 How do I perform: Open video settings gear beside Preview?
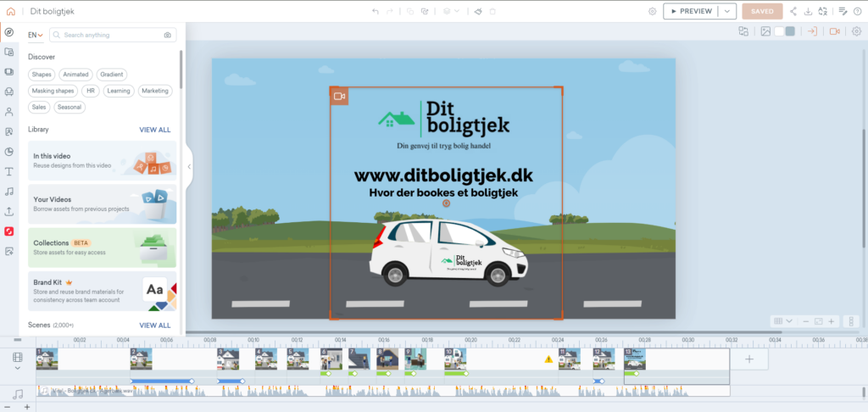coord(653,11)
